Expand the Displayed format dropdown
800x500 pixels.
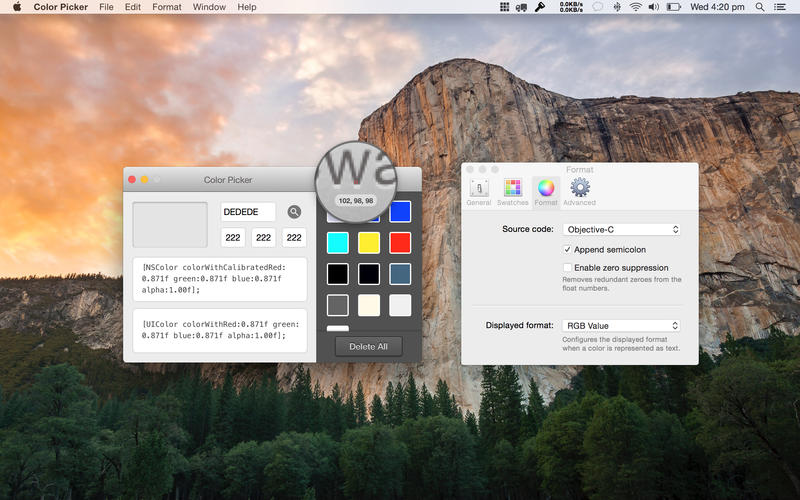pos(622,326)
